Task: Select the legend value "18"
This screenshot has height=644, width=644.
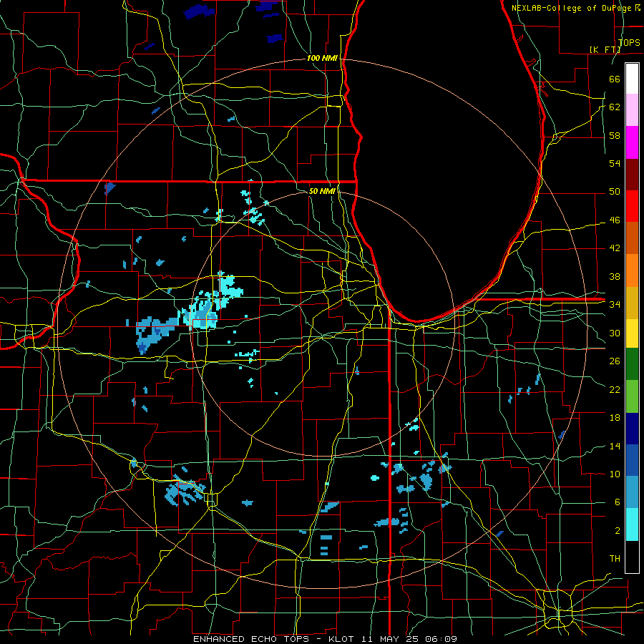Action: [x=615, y=418]
